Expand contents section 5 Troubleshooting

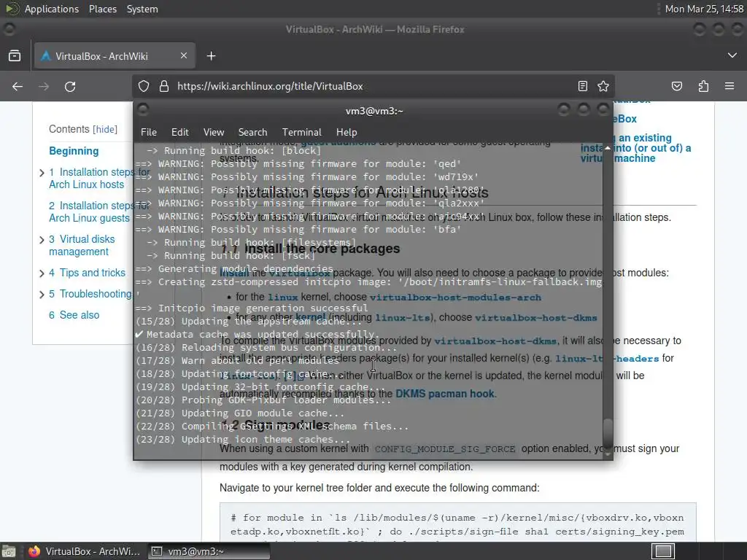tap(42, 295)
